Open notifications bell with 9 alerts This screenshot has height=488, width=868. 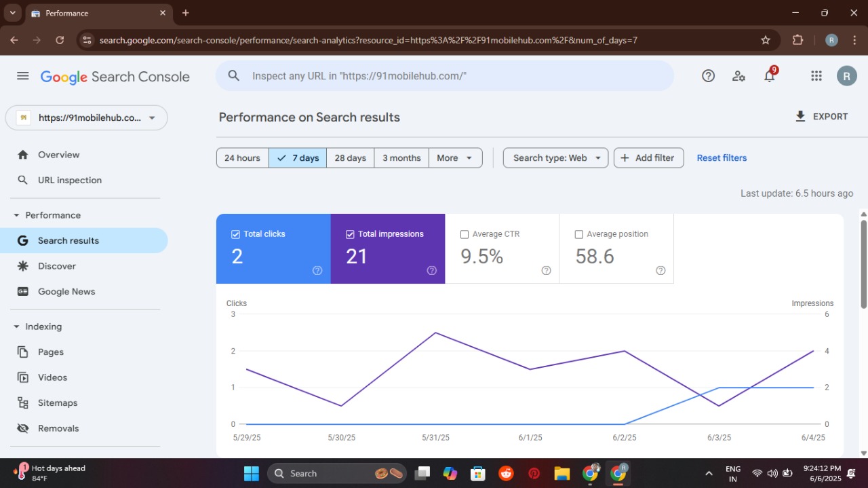click(x=770, y=75)
